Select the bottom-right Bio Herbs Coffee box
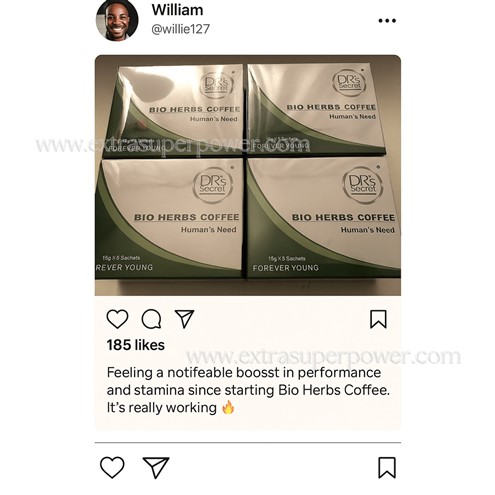This screenshot has height=495, width=495. (x=324, y=218)
